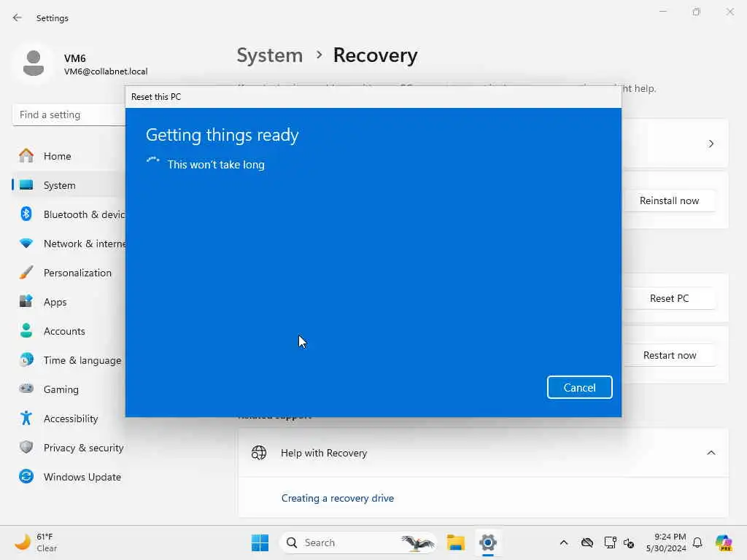Click the VM6@collabnet.local account text

106,71
